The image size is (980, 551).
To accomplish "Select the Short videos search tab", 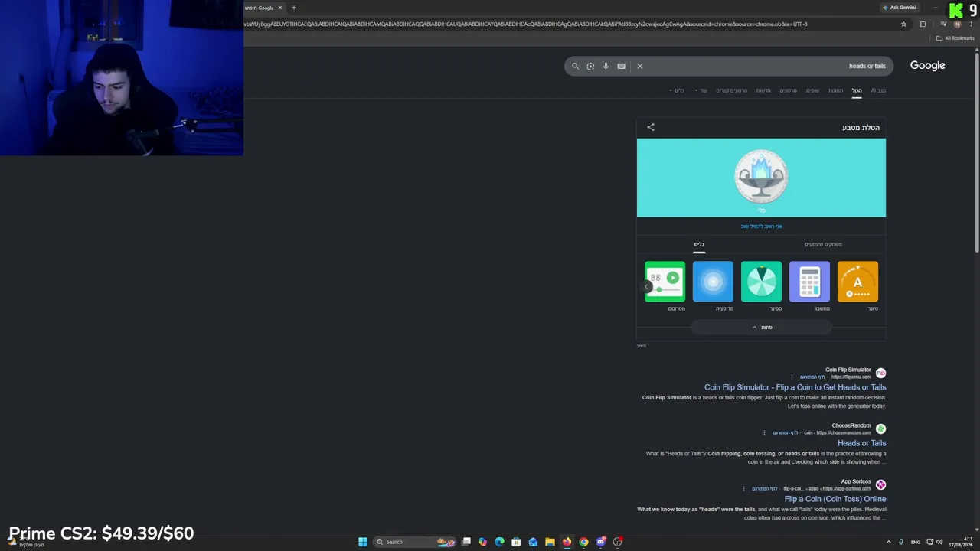I will (x=731, y=90).
